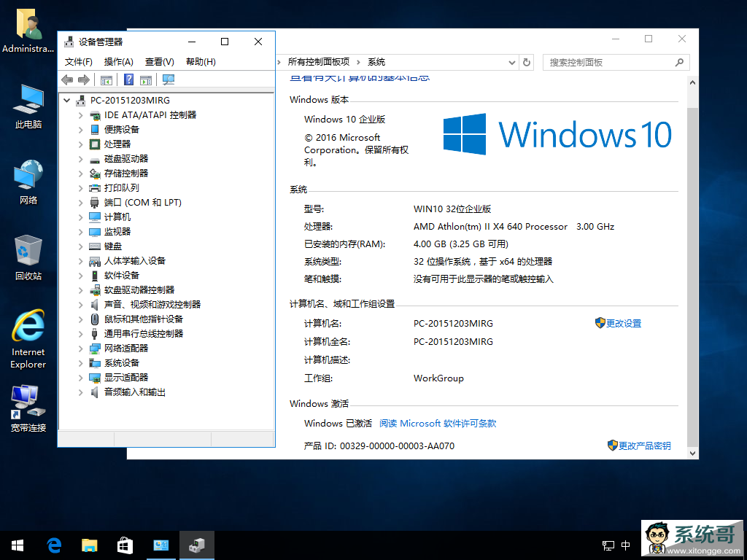Select the 鼠标和其他指针设备 mouse icon
The width and height of the screenshot is (747, 560).
click(x=95, y=319)
